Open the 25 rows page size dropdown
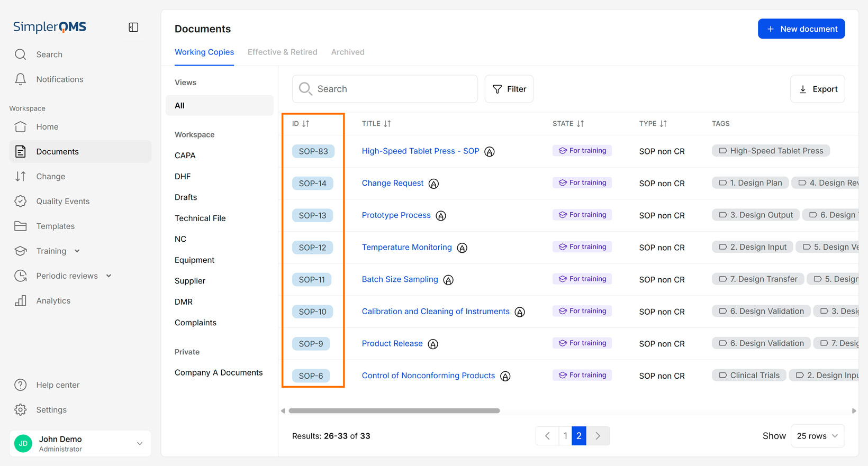 818,436
